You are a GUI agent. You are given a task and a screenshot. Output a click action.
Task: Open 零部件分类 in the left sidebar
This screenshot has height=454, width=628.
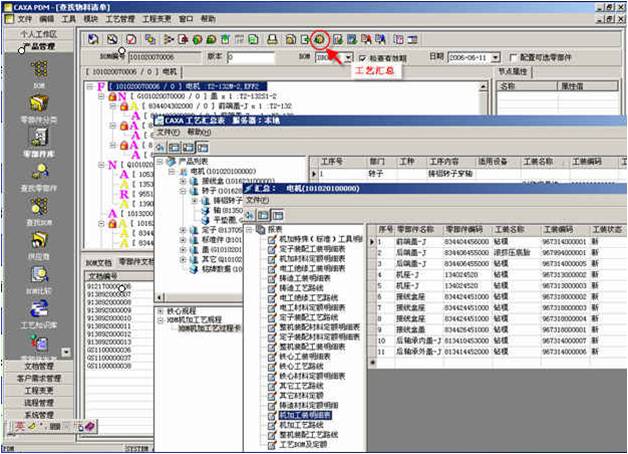39,103
